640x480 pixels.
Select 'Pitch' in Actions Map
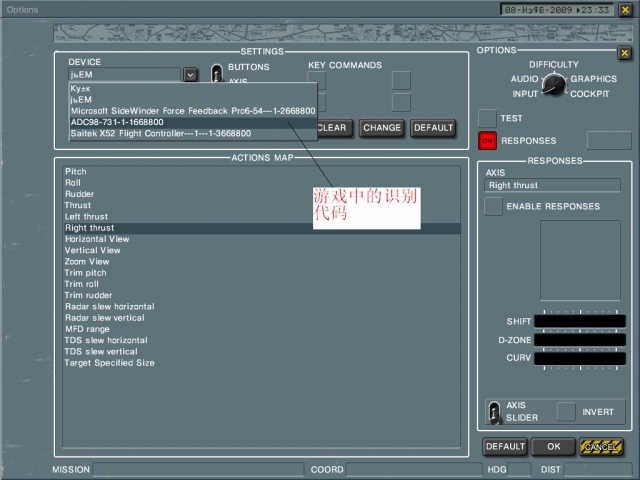click(x=262, y=171)
